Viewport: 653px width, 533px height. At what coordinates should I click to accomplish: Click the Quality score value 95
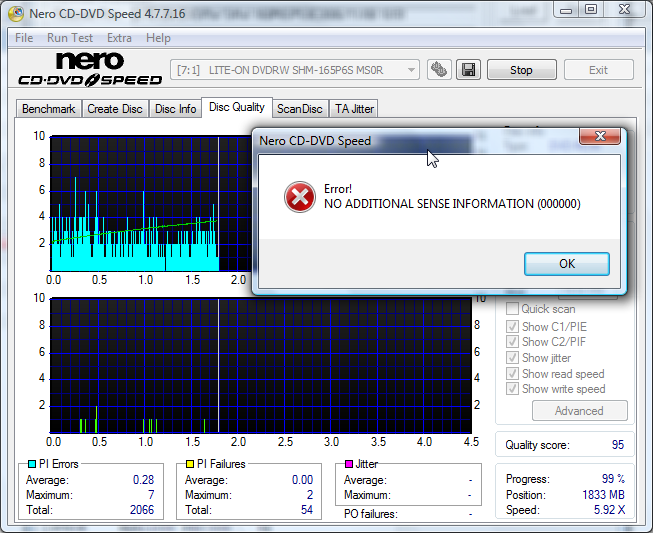pyautogui.click(x=618, y=445)
